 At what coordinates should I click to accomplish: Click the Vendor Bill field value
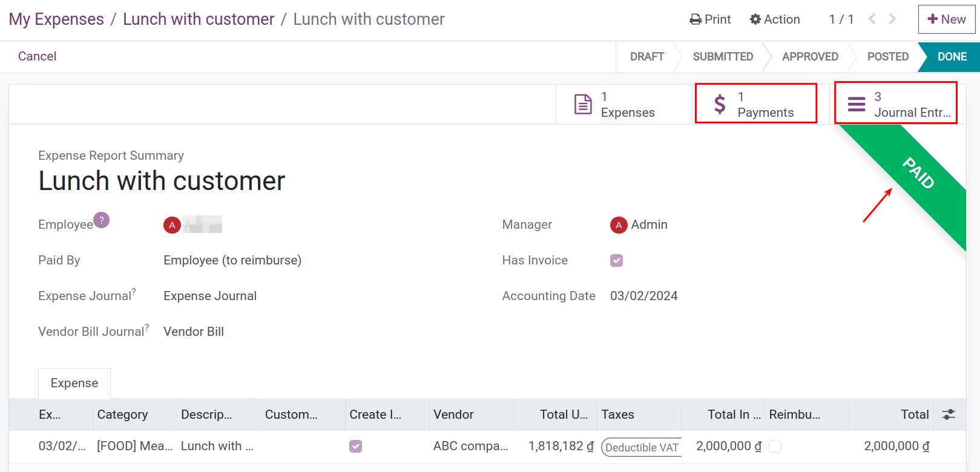point(194,332)
